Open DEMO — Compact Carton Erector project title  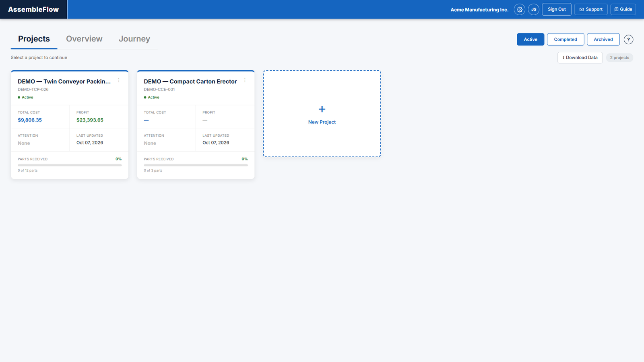coord(190,81)
